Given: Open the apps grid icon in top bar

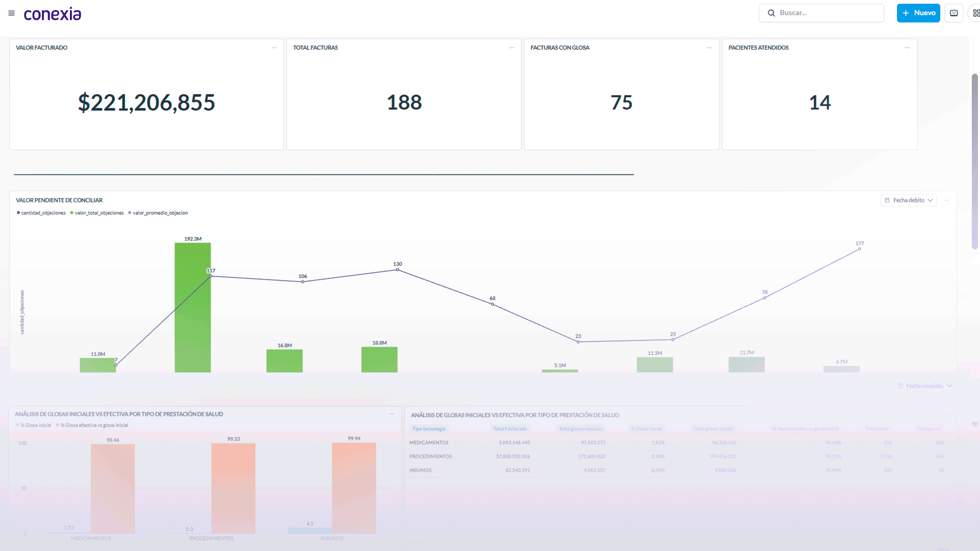Looking at the screenshot, I should click(975, 13).
